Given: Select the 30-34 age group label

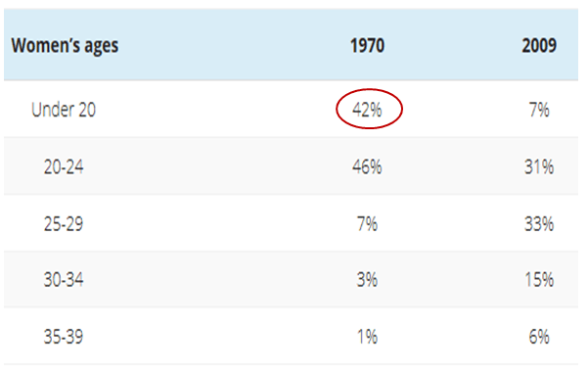Looking at the screenshot, I should coord(64,280).
